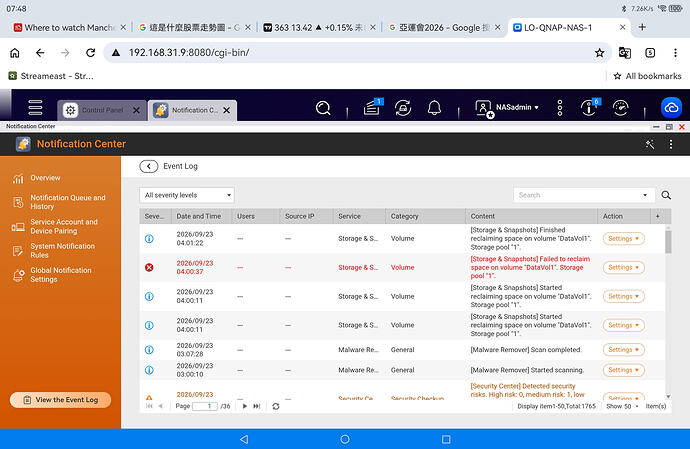This screenshot has width=690, height=449.
Task: Open the QNAP main menu hamburger icon
Action: (35, 107)
